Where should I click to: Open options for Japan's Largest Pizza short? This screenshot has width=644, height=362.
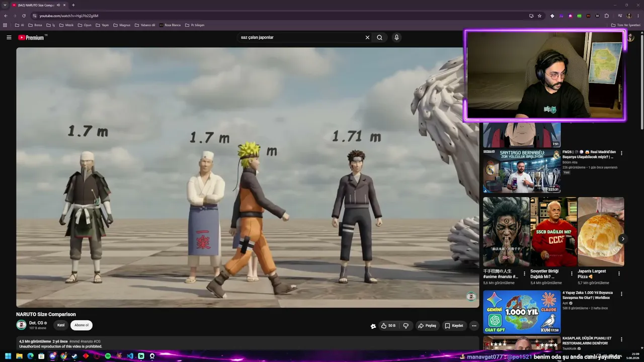(619, 274)
